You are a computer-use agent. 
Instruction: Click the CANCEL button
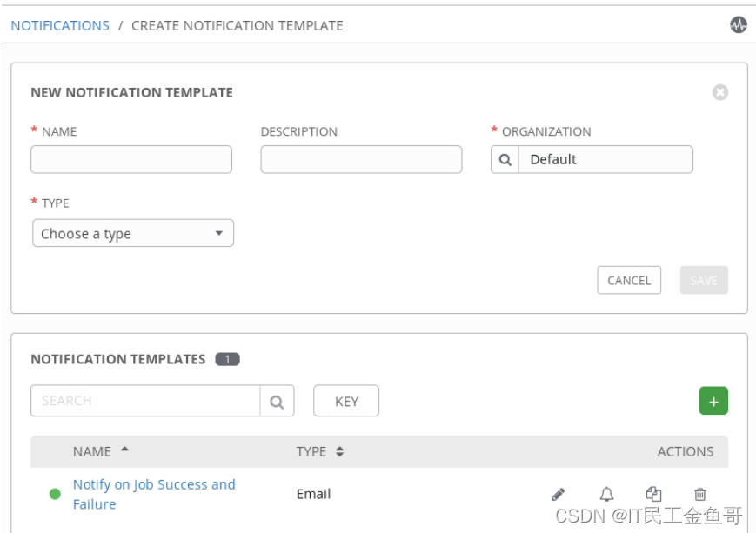[629, 280]
